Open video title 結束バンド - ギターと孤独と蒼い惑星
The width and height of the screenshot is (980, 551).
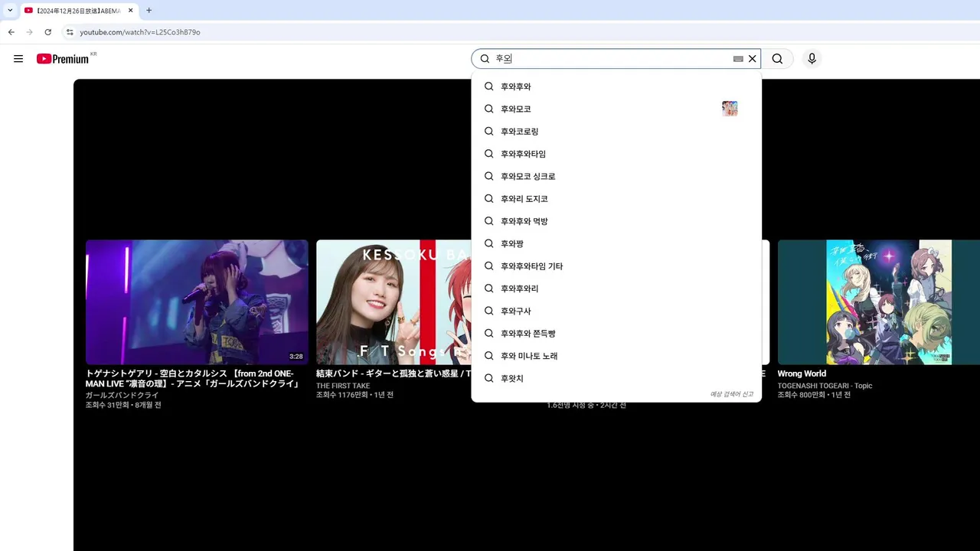pyautogui.click(x=394, y=374)
